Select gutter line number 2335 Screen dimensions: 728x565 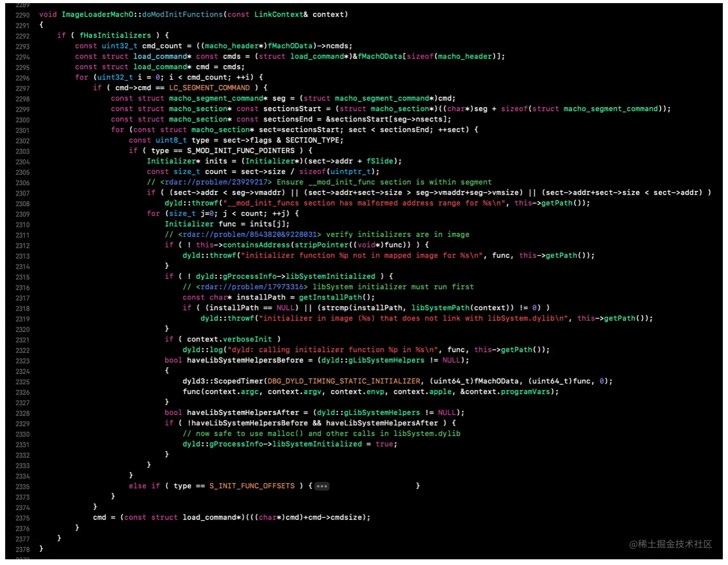pos(23,487)
